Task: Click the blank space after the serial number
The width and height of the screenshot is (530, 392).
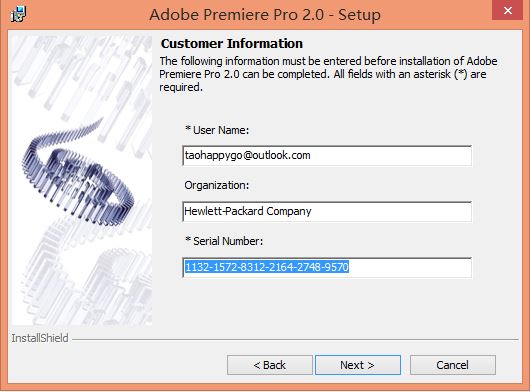Action: pyautogui.click(x=409, y=267)
